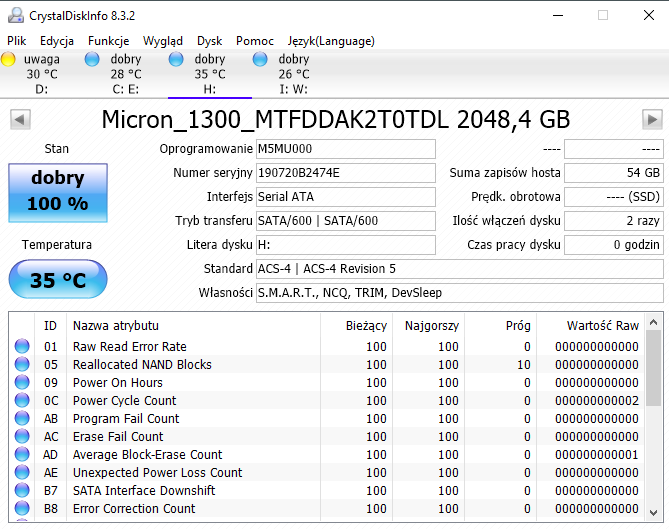Viewport: 669px width, 529px height.
Task: Select the blue status orb for disk C: E:
Action: (93, 60)
